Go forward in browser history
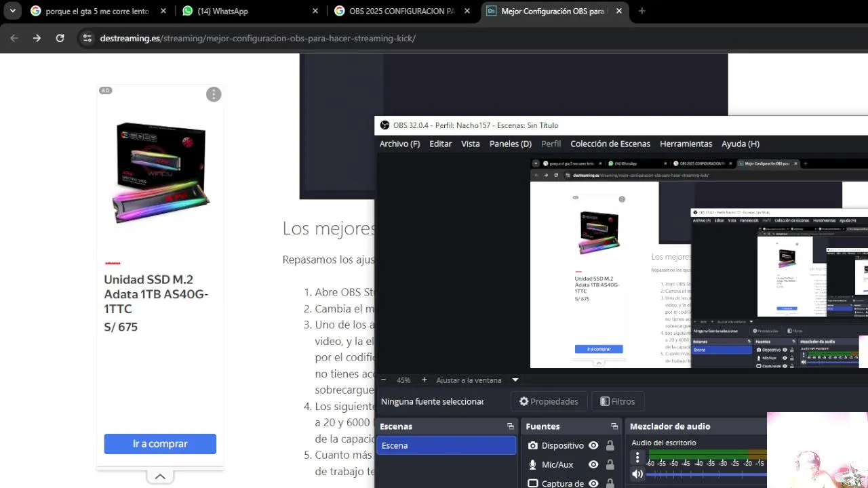The width and height of the screenshot is (868, 488). coord(37,38)
